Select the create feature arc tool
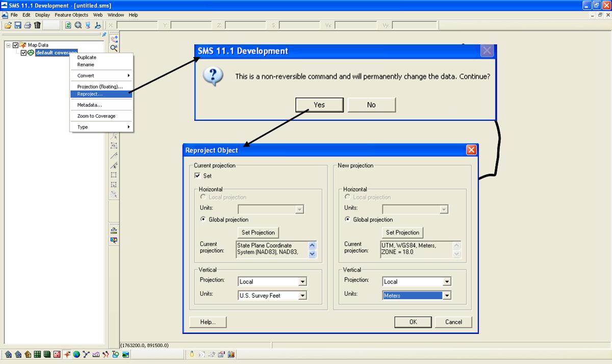Viewport: 612px width, 364px height. [x=114, y=155]
